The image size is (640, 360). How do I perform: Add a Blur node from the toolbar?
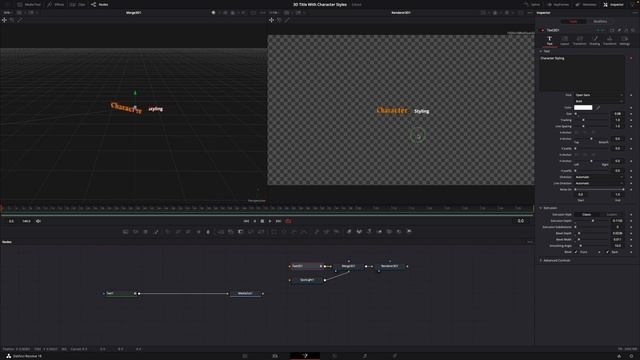[x=208, y=231]
